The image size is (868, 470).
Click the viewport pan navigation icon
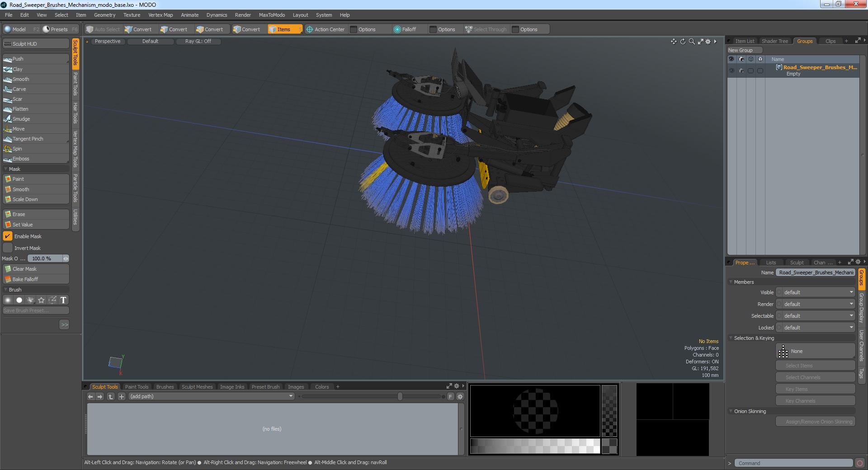674,42
